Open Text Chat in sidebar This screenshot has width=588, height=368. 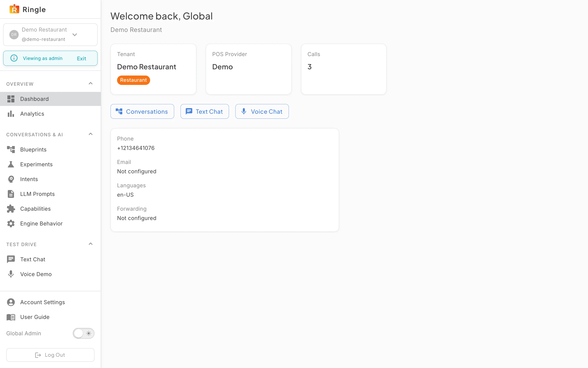point(50,259)
